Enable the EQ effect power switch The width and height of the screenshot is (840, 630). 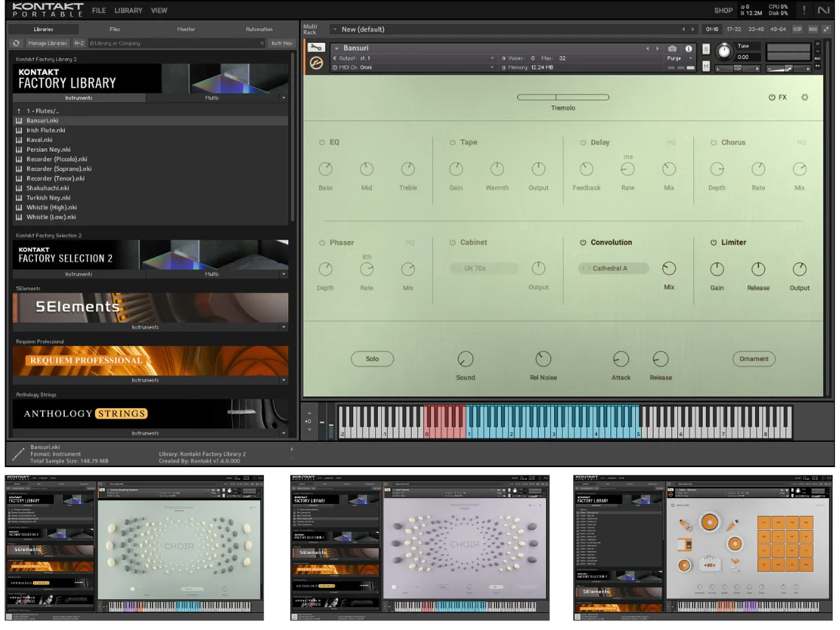coord(322,142)
